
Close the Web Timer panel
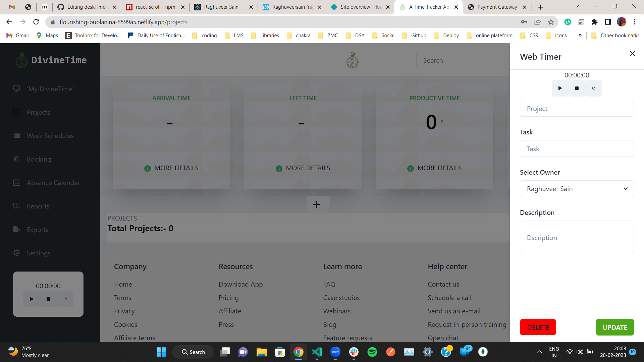(x=632, y=54)
